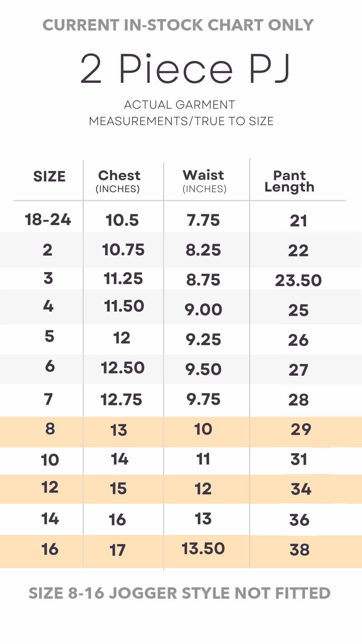
Task: Click waist value 9.75 for size 7
Action: click(203, 399)
